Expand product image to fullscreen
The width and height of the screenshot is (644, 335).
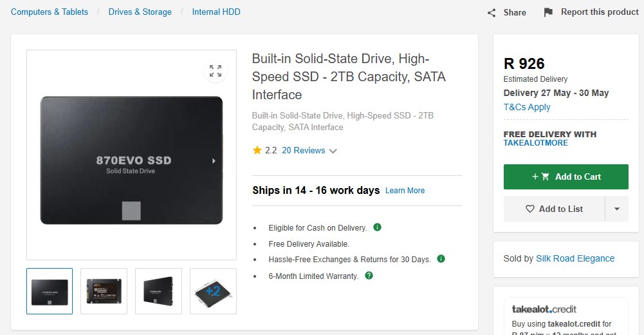pyautogui.click(x=216, y=71)
